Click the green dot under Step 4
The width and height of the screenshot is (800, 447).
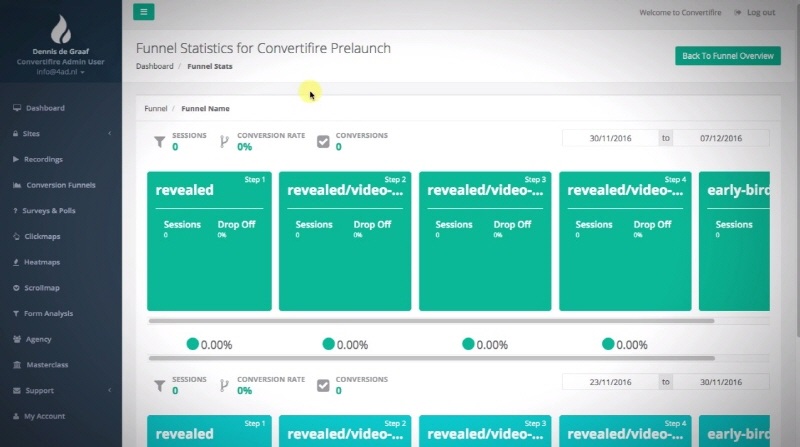608,344
